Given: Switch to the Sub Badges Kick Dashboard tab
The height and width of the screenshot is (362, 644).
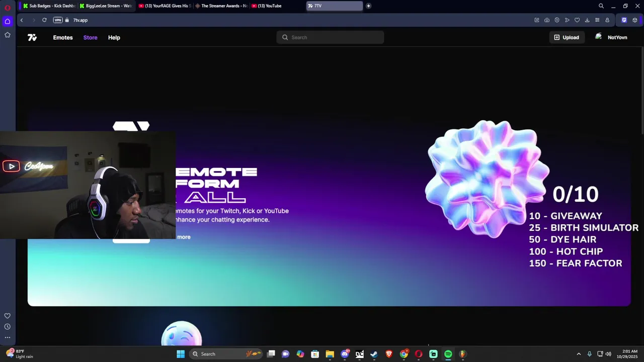Looking at the screenshot, I should tap(49, 6).
